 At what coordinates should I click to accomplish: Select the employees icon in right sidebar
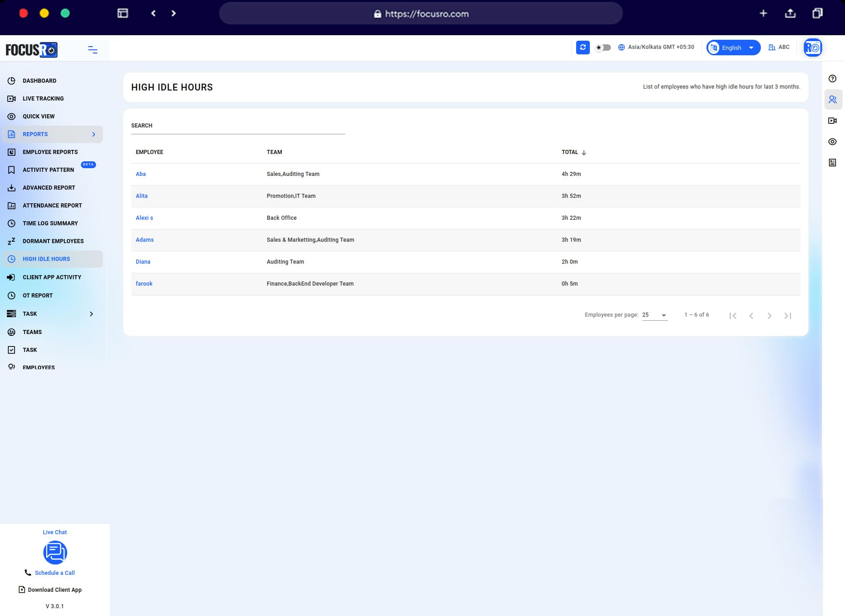click(x=833, y=99)
